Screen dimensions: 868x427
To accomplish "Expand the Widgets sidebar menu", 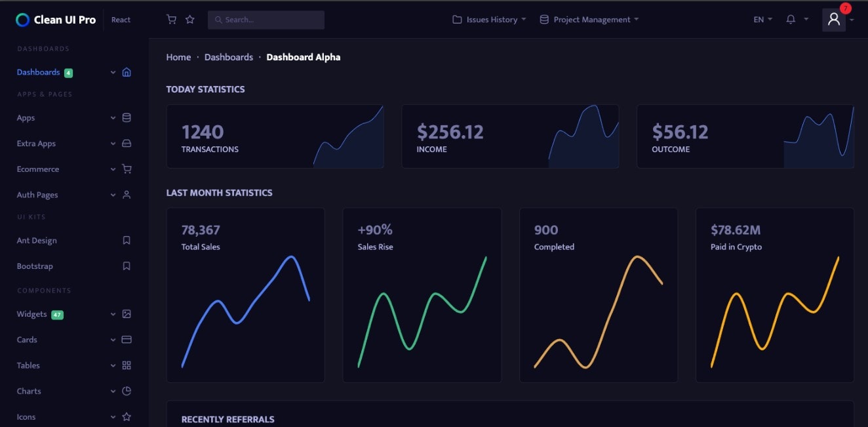I will pyautogui.click(x=32, y=314).
